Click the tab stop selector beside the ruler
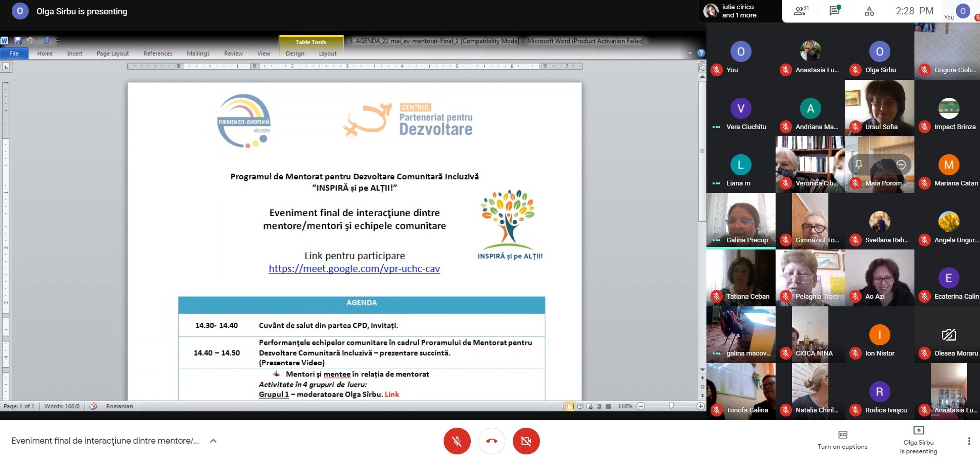 (x=6, y=66)
